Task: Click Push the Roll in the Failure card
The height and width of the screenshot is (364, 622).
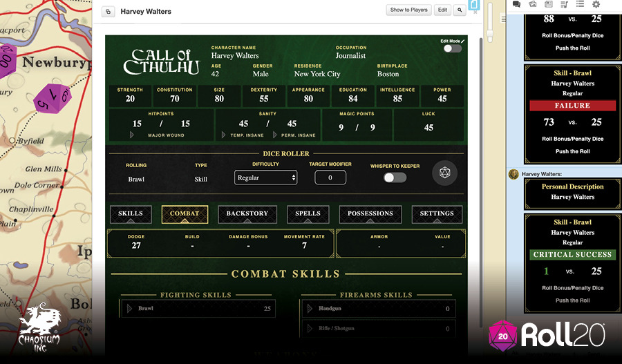Action: [572, 151]
